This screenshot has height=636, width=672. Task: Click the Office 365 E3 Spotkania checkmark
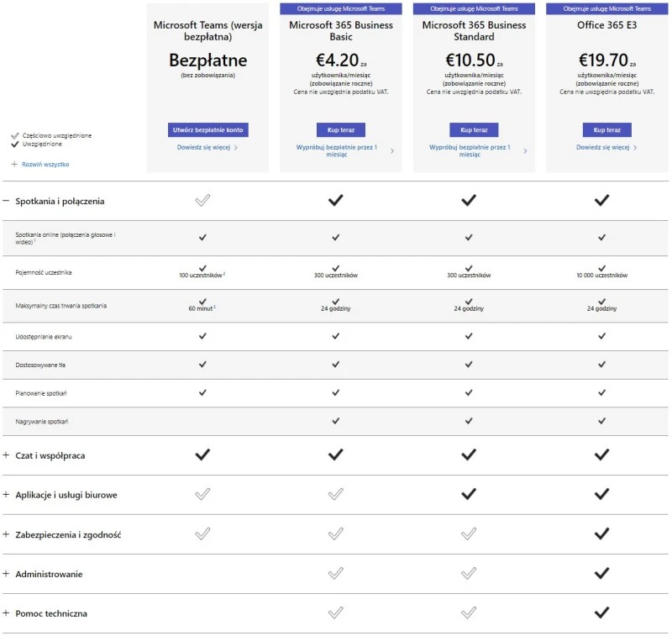[601, 201]
